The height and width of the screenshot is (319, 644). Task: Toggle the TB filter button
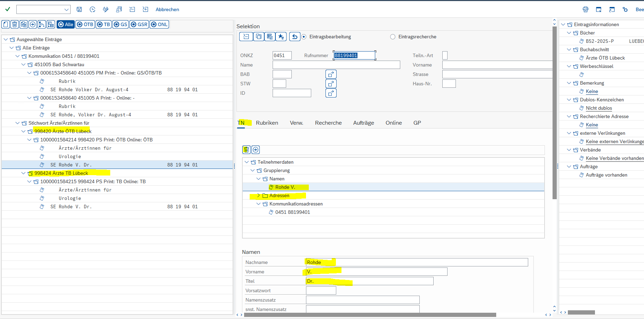104,24
